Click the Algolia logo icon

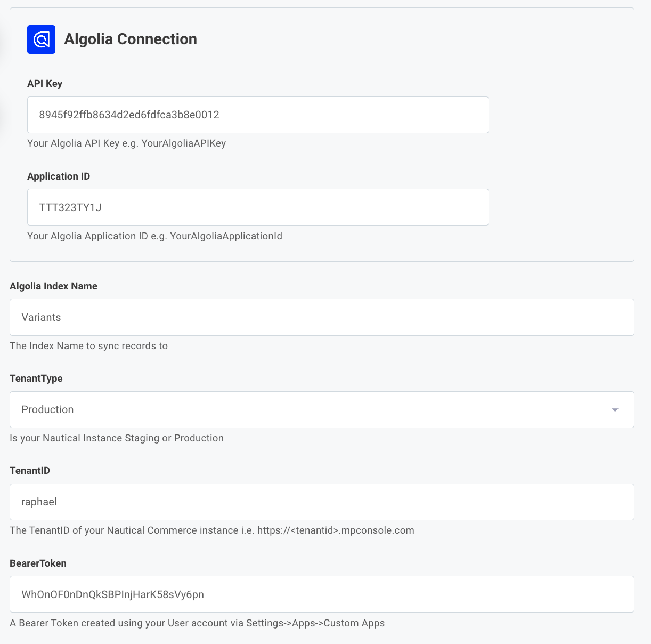41,39
